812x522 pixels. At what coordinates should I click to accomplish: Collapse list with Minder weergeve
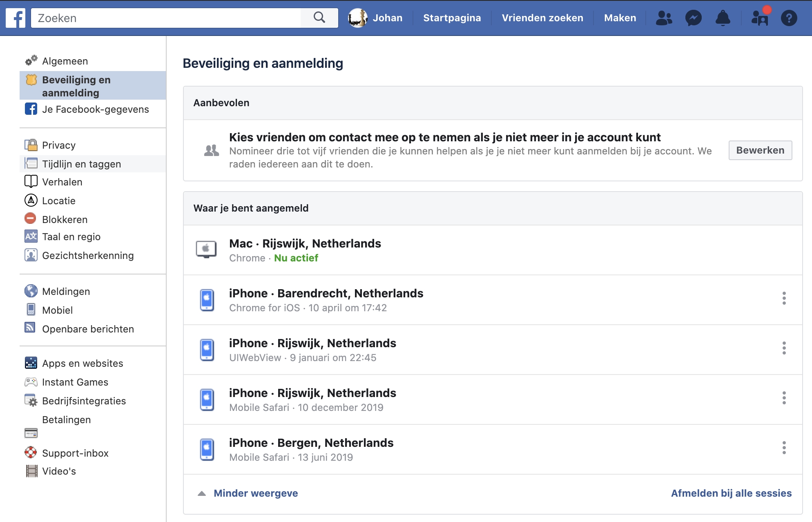(256, 493)
